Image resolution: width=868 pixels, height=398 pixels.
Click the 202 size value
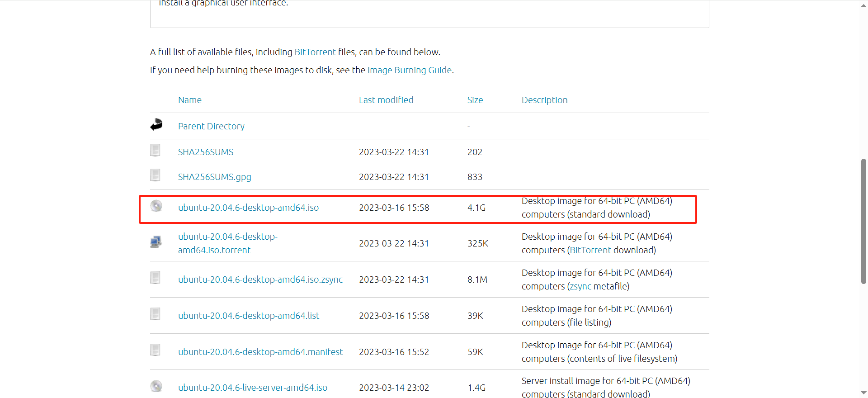tap(475, 152)
